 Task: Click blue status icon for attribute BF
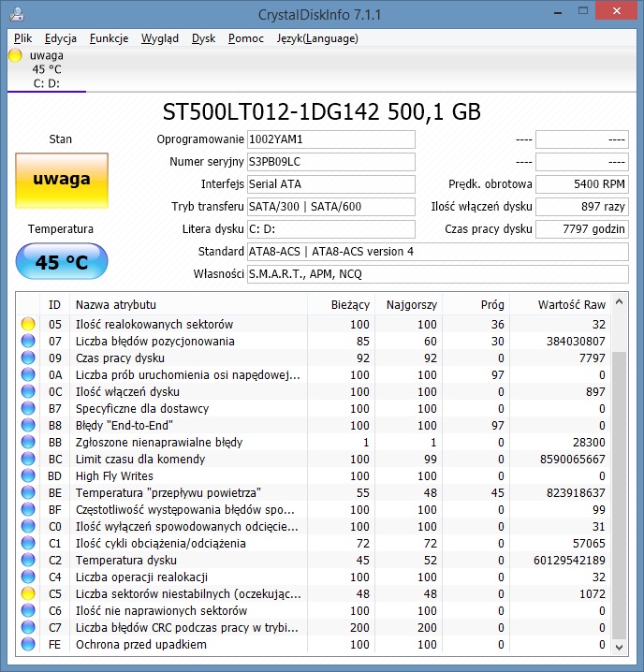(x=28, y=509)
